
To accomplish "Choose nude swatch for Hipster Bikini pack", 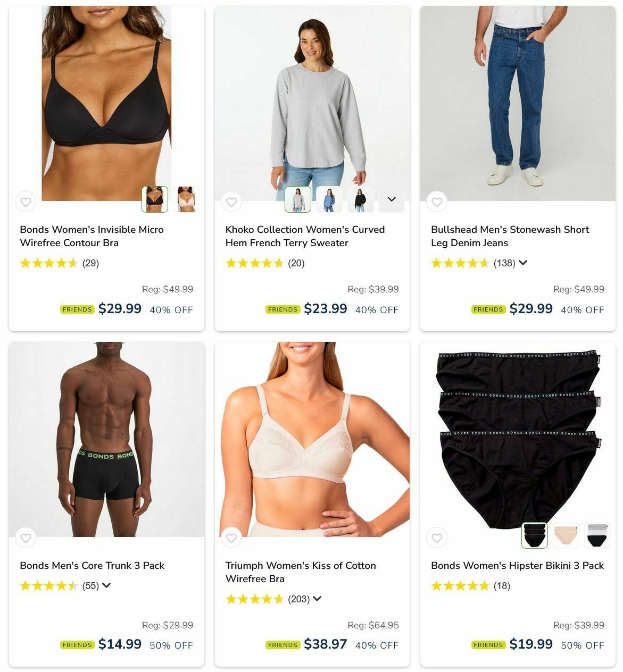I will 566,535.
